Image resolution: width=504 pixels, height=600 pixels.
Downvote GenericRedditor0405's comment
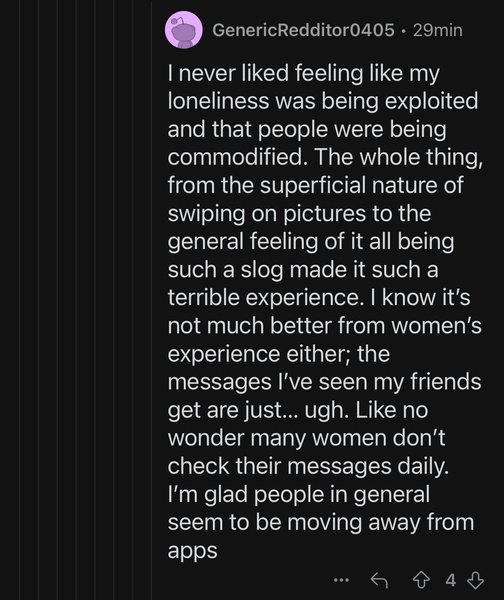click(476, 580)
